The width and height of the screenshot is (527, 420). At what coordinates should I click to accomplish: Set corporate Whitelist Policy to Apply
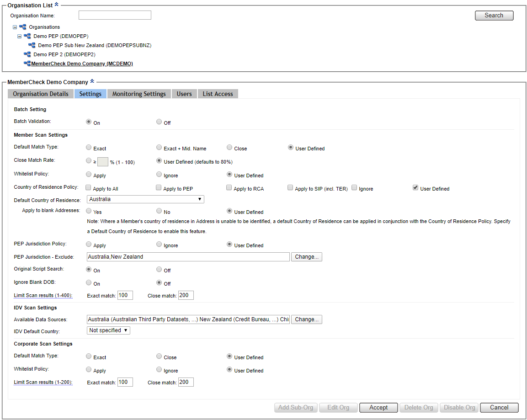(x=89, y=370)
